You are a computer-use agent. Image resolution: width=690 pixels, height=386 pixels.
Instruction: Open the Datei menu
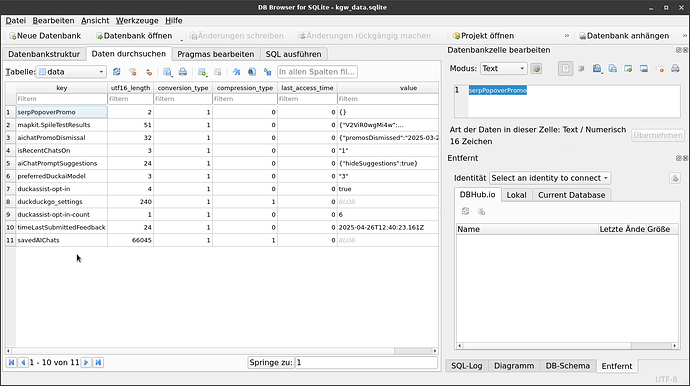15,21
